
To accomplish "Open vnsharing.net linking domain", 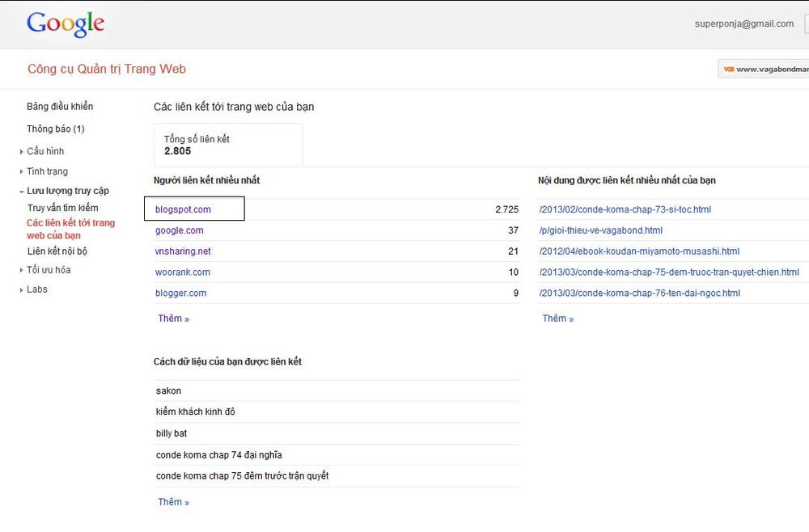I will (183, 251).
